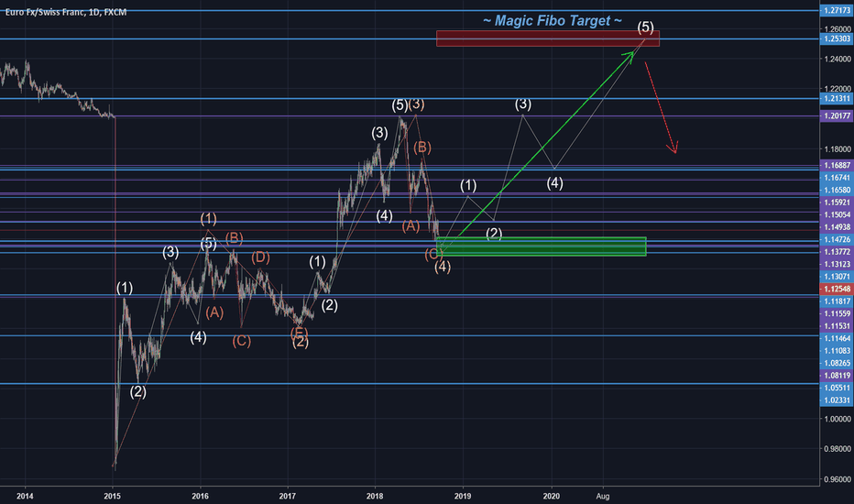Screen dimensions: 854x504
Task: Click the 1.11817 price label
Action: (836, 301)
